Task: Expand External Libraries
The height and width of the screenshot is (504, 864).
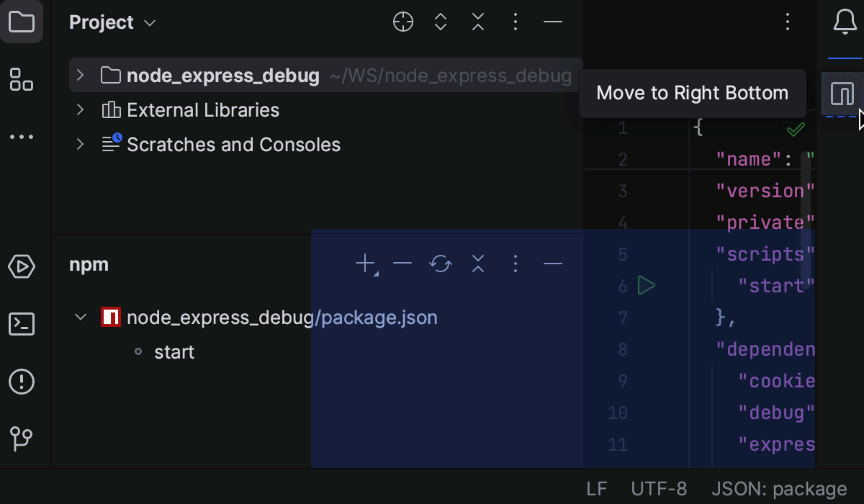Action: coord(80,109)
